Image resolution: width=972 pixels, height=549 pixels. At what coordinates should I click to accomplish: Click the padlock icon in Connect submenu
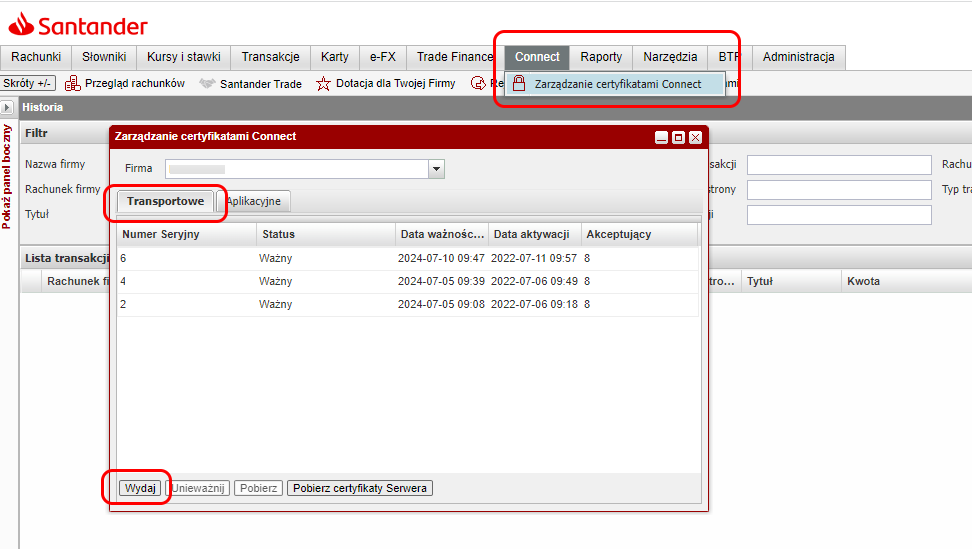coord(519,83)
